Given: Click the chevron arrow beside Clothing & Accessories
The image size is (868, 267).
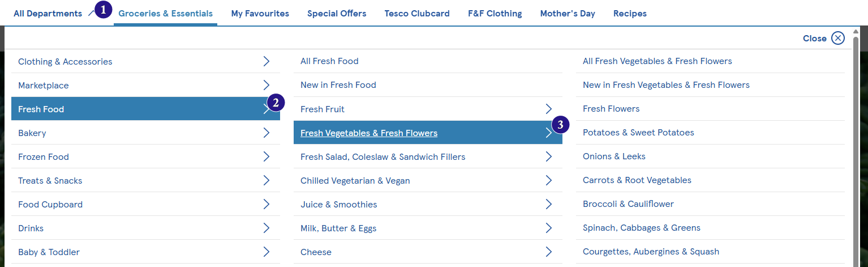Looking at the screenshot, I should click(267, 62).
